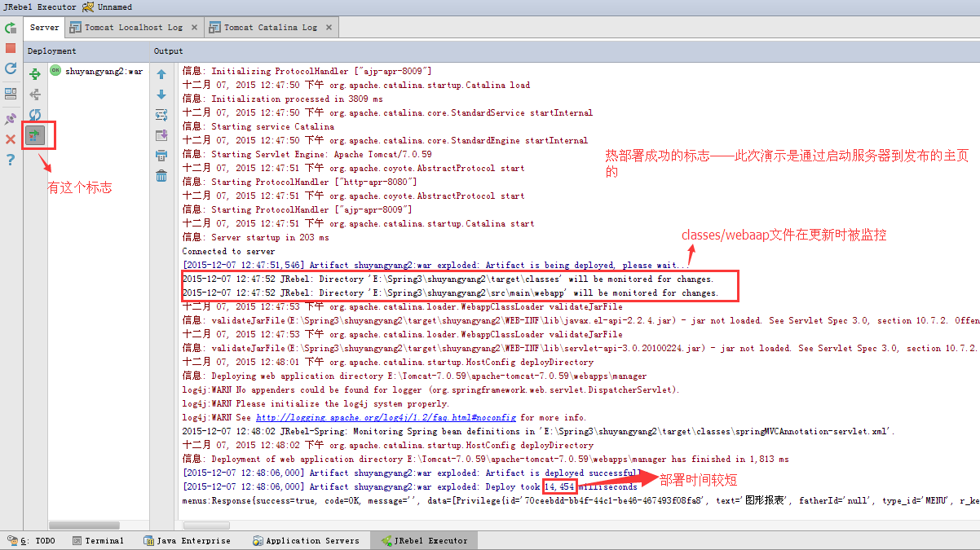Click the Refresh deployment status icon
This screenshot has height=550, width=980.
(x=35, y=115)
